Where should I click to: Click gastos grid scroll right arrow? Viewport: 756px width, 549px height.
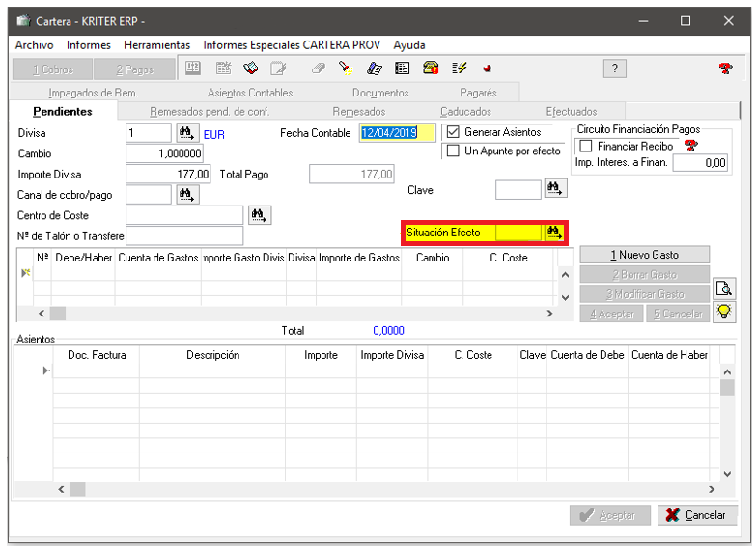pyautogui.click(x=549, y=314)
